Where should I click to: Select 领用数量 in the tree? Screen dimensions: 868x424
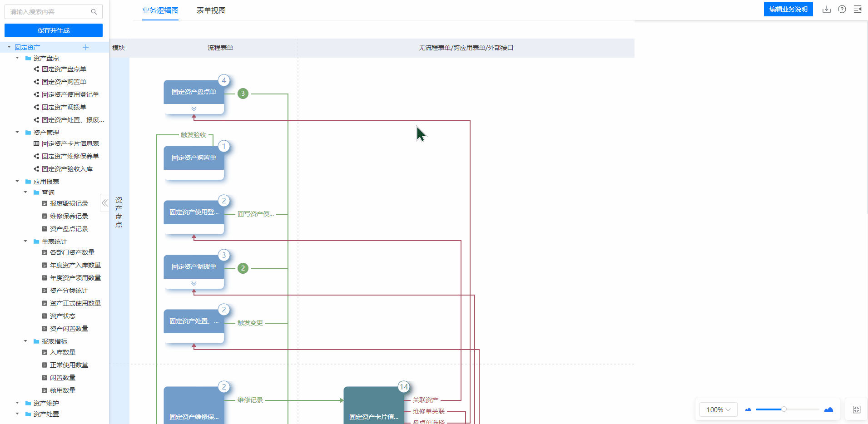(63, 390)
